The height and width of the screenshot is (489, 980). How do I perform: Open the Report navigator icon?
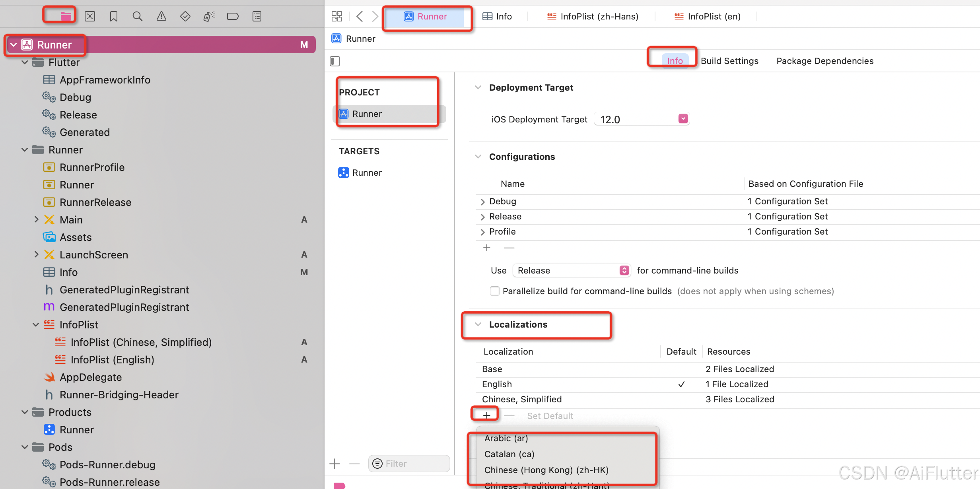(x=257, y=16)
